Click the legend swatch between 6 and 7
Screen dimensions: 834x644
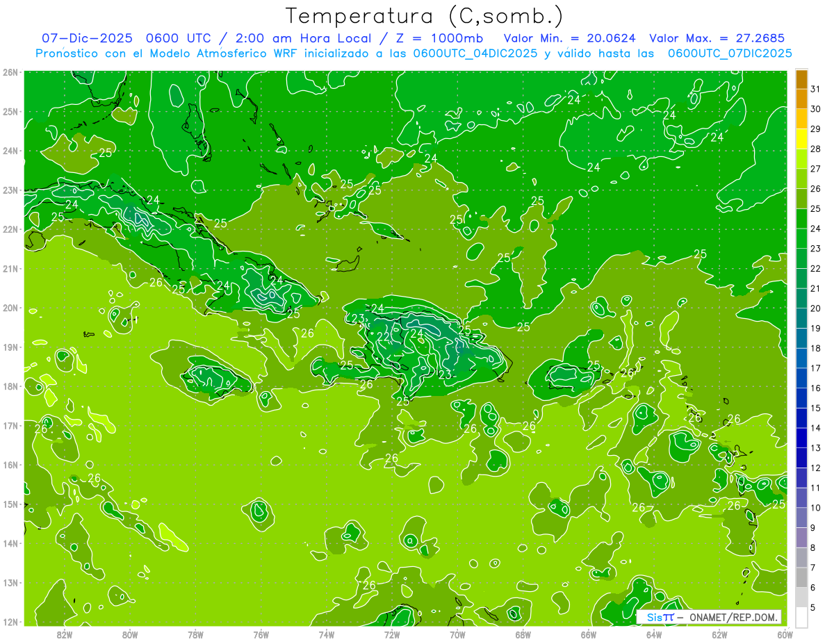click(801, 578)
